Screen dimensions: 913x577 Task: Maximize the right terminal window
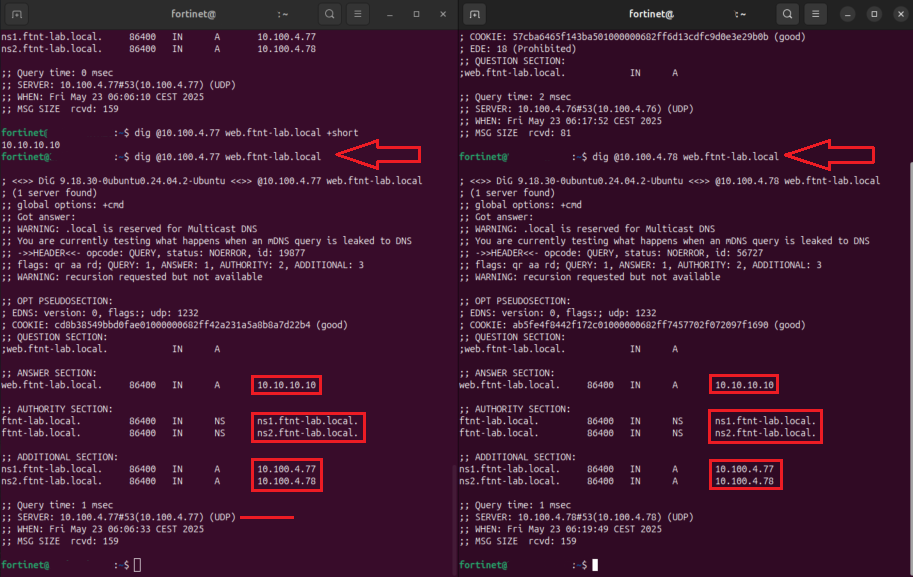coord(874,14)
